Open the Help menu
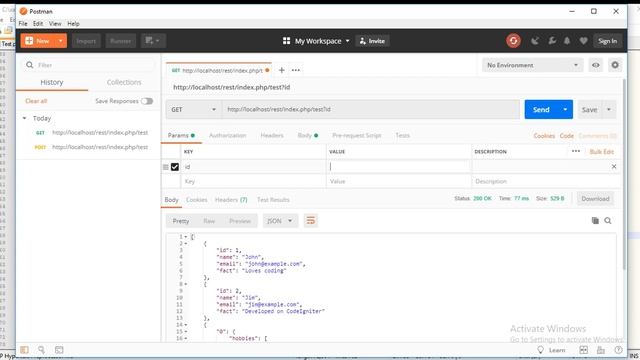This screenshot has height=360, width=640. (x=73, y=24)
